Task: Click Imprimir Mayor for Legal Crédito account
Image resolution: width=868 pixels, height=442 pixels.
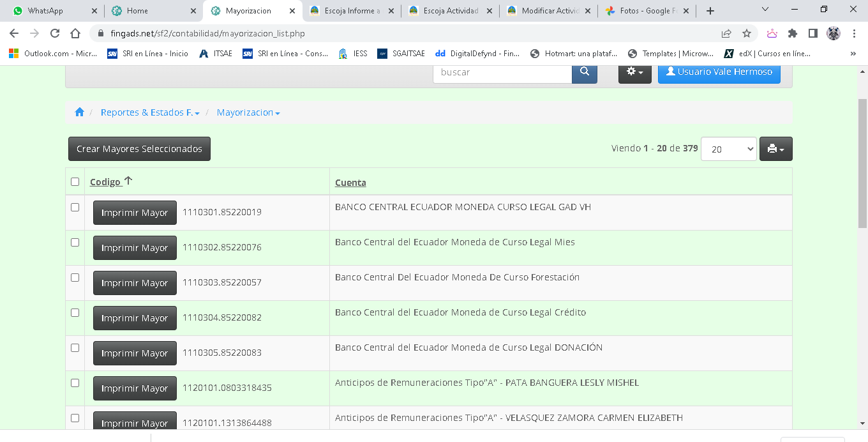Action: [x=135, y=318]
